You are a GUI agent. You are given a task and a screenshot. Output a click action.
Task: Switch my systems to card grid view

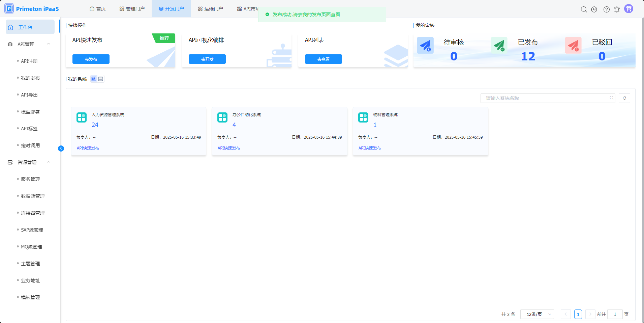coord(94,79)
